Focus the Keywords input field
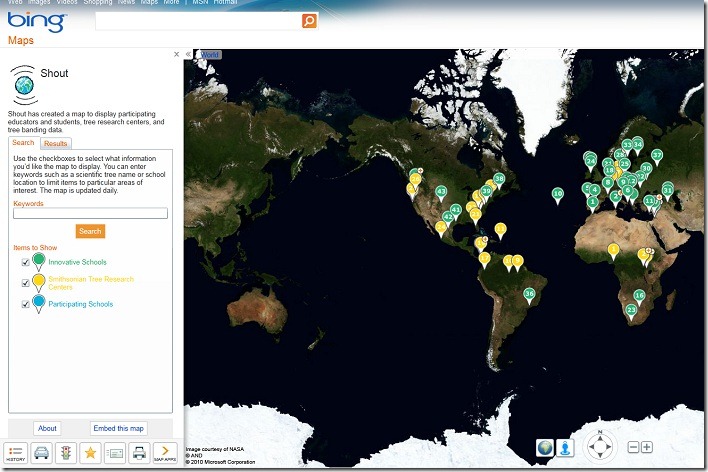 point(90,213)
